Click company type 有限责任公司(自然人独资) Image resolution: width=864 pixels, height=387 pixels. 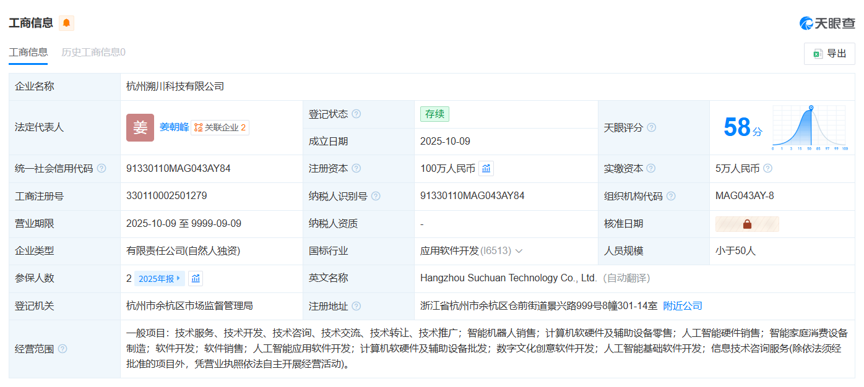(x=183, y=251)
